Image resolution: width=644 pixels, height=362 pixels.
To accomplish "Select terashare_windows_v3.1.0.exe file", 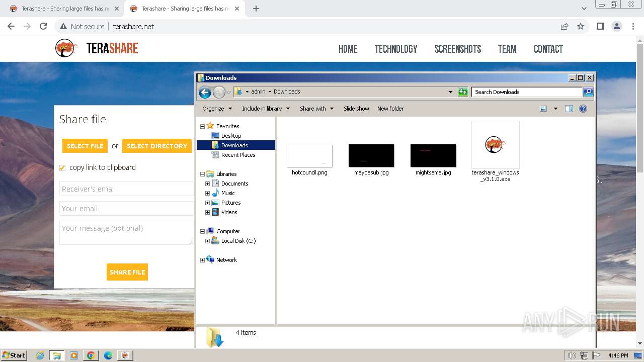I will 495,151.
